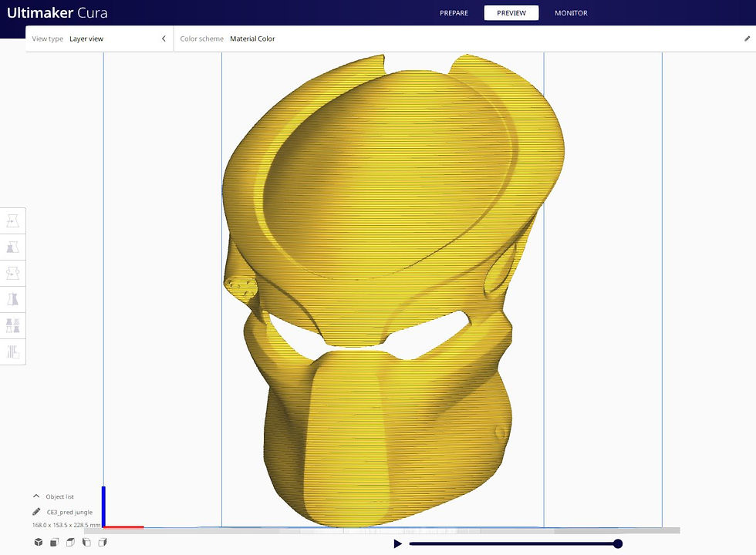Click the 168.0 x 153.5 x 228.5 mm dimensions
756x555 pixels.
click(x=66, y=525)
